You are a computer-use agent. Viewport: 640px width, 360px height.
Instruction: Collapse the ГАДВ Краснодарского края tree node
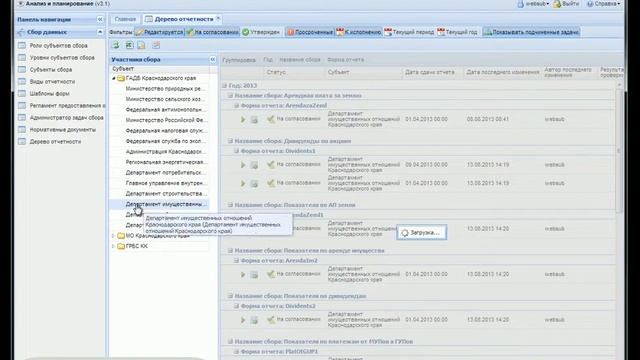114,78
